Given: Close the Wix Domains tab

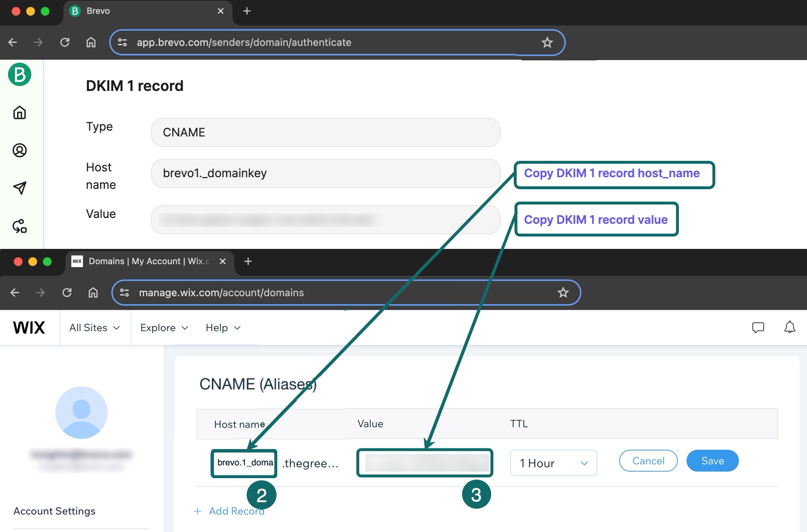Looking at the screenshot, I should (223, 261).
